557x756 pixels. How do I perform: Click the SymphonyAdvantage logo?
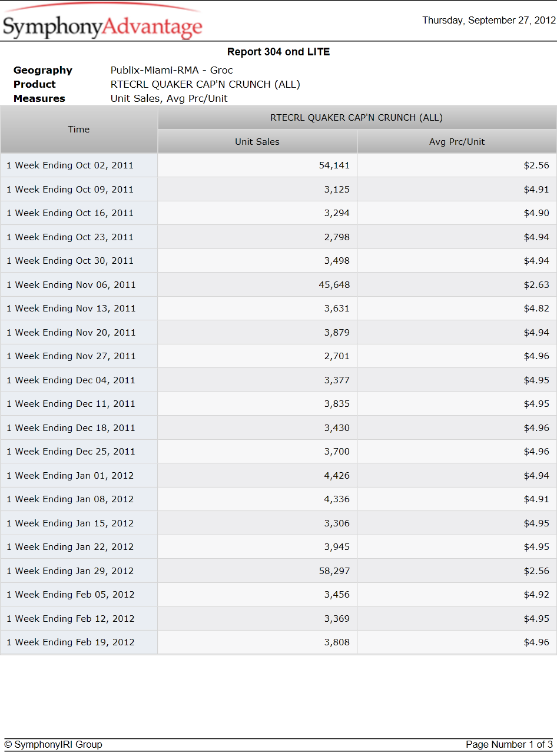(102, 22)
